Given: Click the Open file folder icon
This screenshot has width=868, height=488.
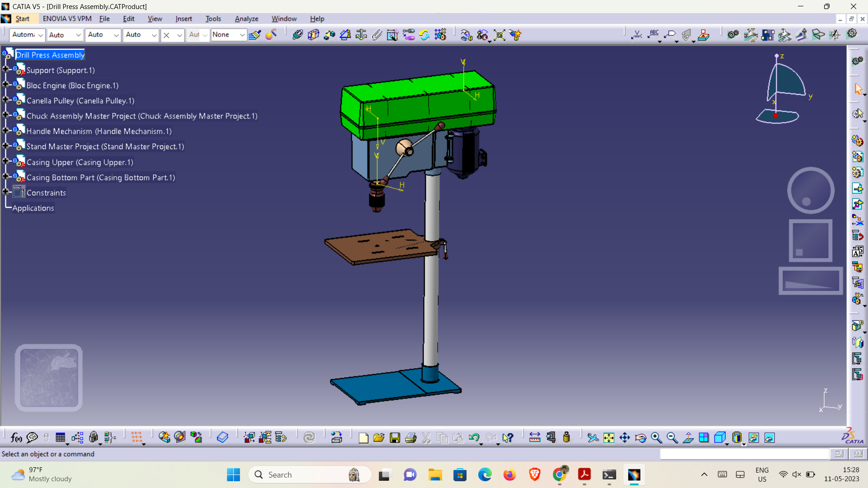Looking at the screenshot, I should 379,437.
